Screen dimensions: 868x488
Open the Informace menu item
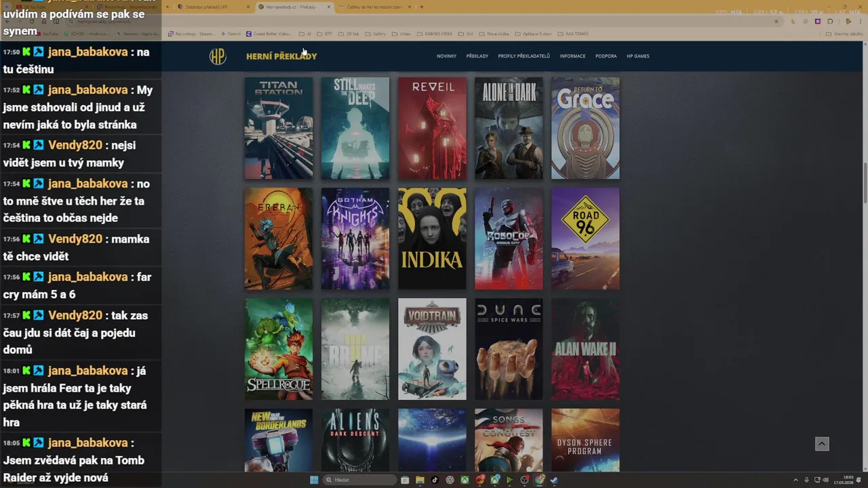(572, 56)
